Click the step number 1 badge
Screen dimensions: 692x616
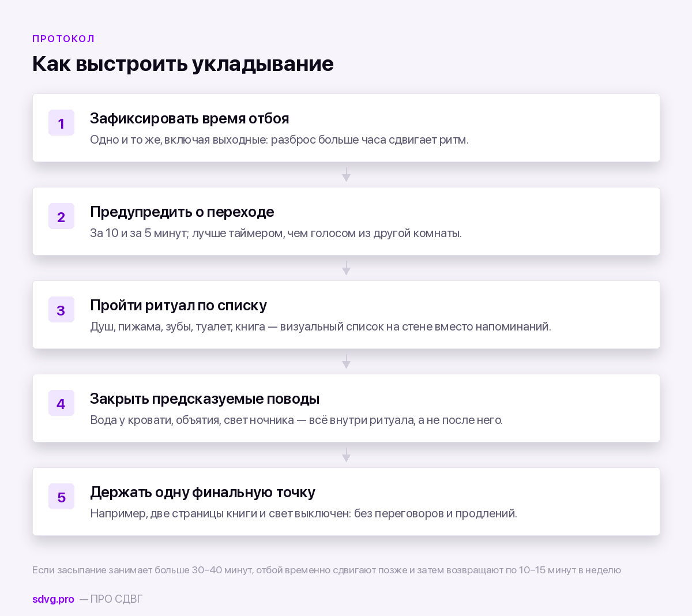pyautogui.click(x=61, y=123)
